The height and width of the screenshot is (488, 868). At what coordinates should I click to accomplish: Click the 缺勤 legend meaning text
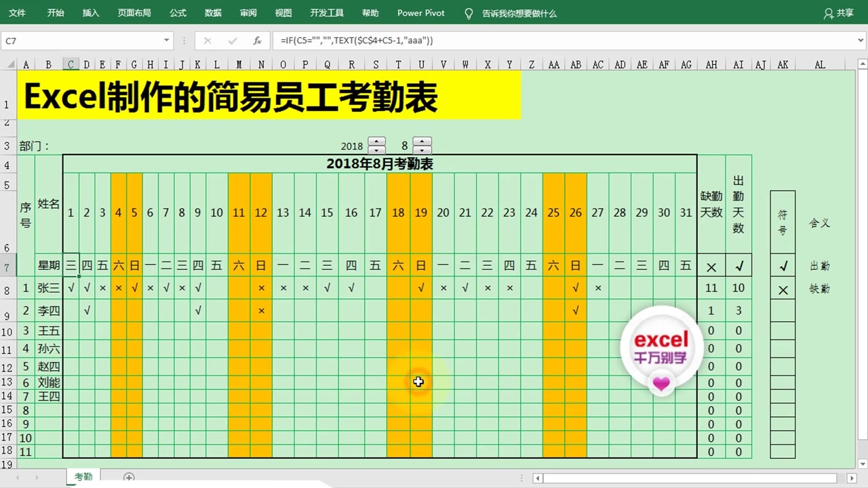point(820,289)
